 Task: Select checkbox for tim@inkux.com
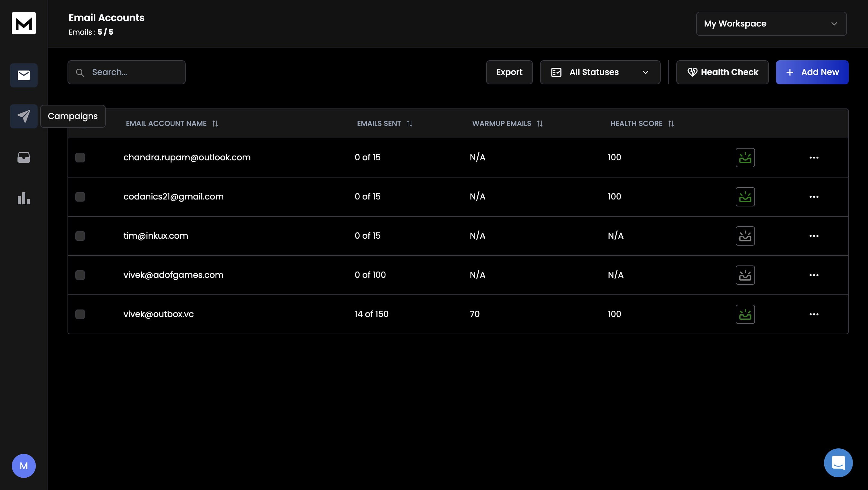pos(80,236)
